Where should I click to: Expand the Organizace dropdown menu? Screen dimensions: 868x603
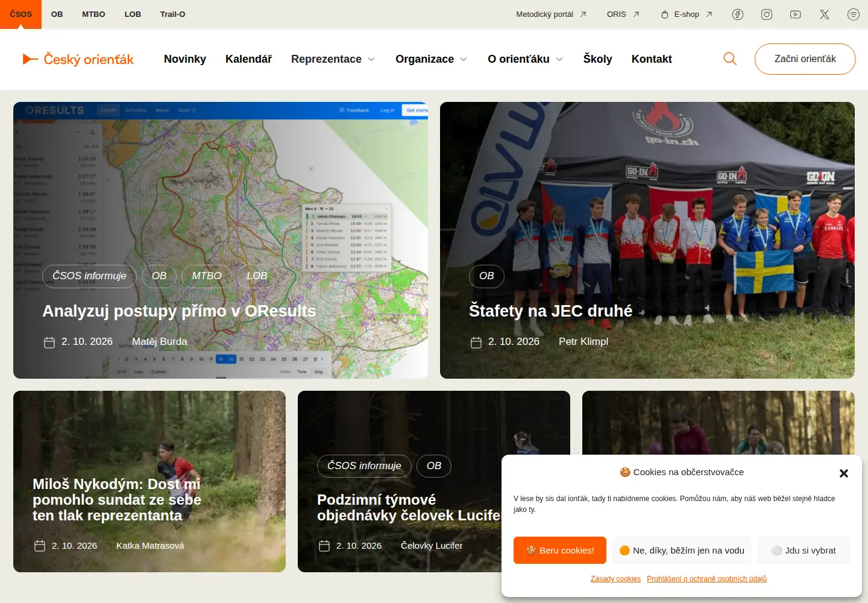431,59
